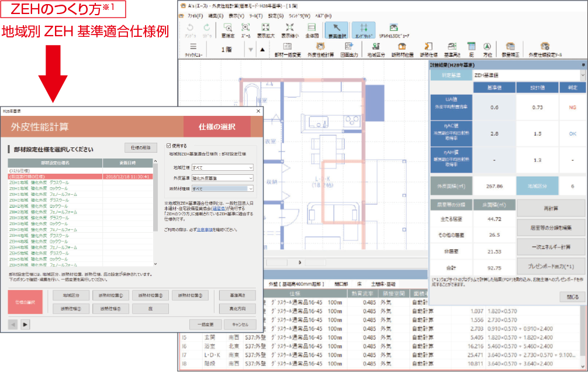Viewport: 588px width, 372px height.
Task: Select the ズーム zoom tool icon
Action: tap(245, 30)
